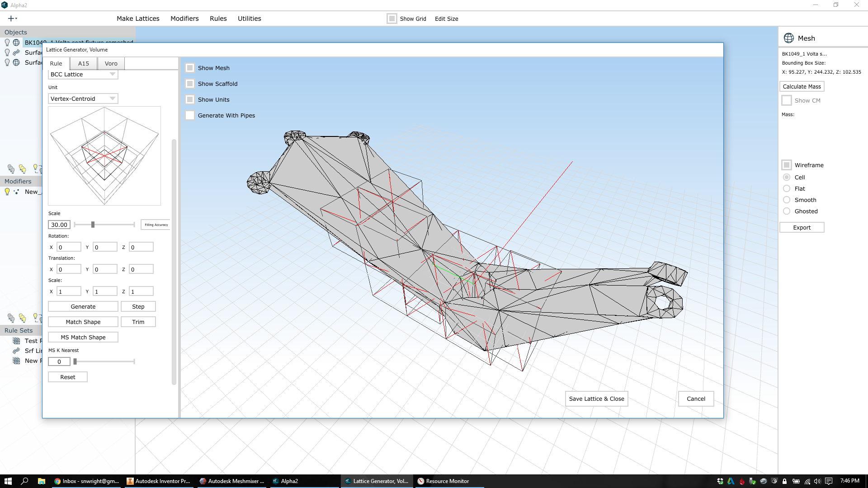Click the Generate button
Viewport: 868px width, 488px height.
coord(83,306)
